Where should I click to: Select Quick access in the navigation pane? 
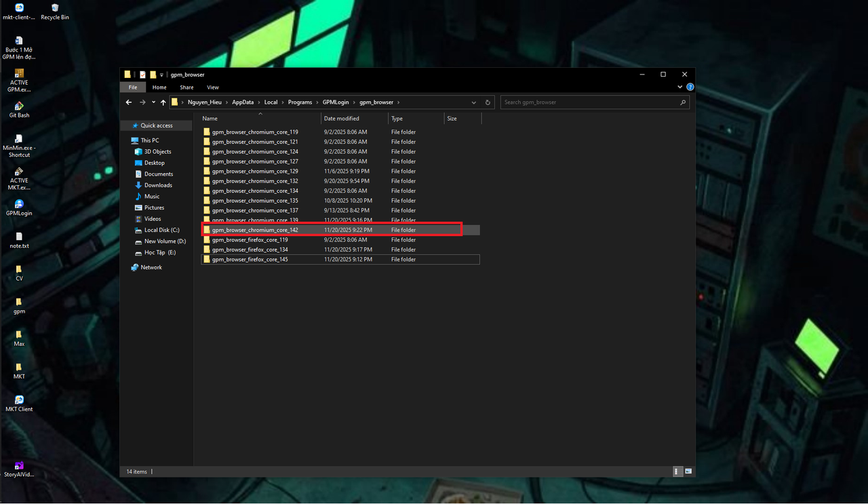coord(157,125)
